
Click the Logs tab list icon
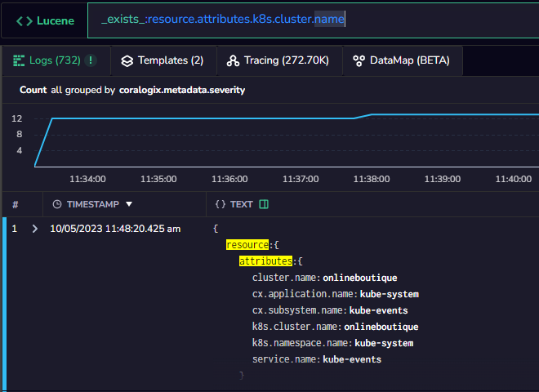tap(19, 60)
